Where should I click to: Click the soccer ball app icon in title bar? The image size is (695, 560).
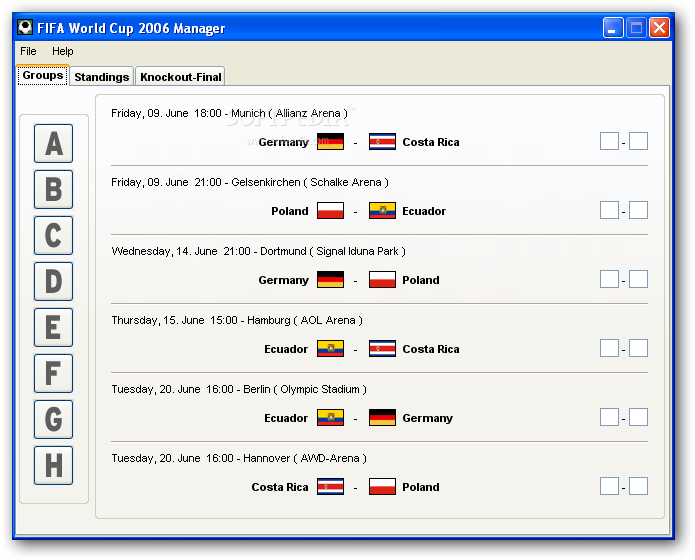25,27
